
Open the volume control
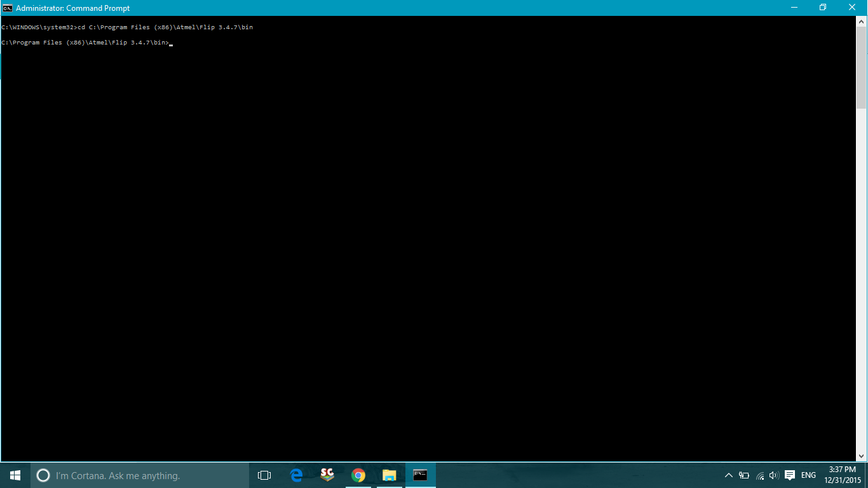tap(773, 475)
